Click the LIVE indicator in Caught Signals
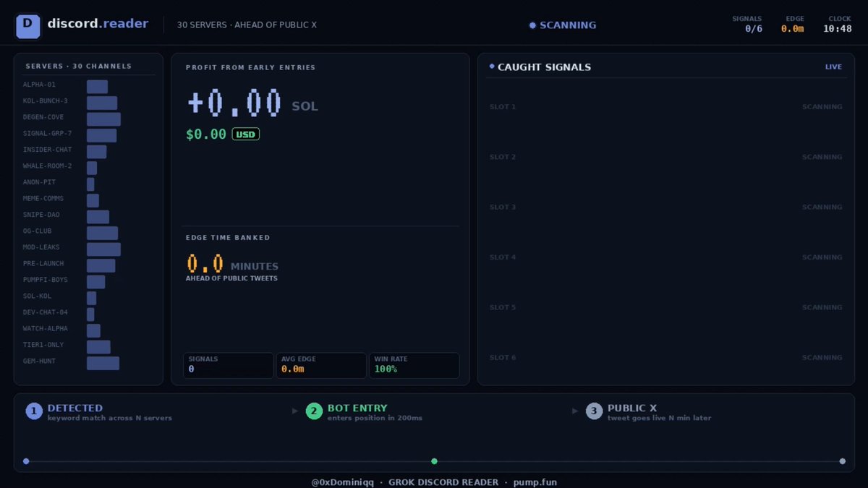868x488 pixels. pos(833,67)
